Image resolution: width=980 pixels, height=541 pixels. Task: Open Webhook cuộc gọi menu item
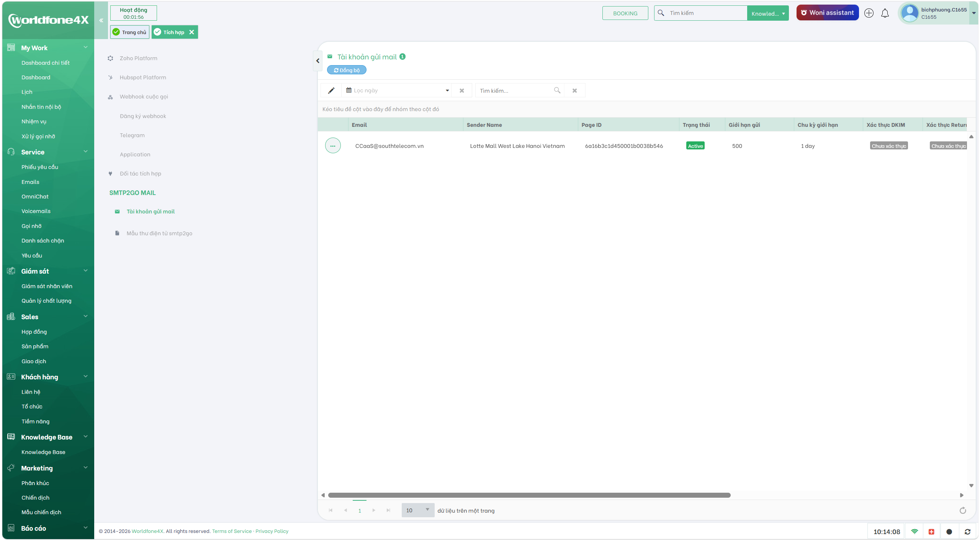pos(144,97)
